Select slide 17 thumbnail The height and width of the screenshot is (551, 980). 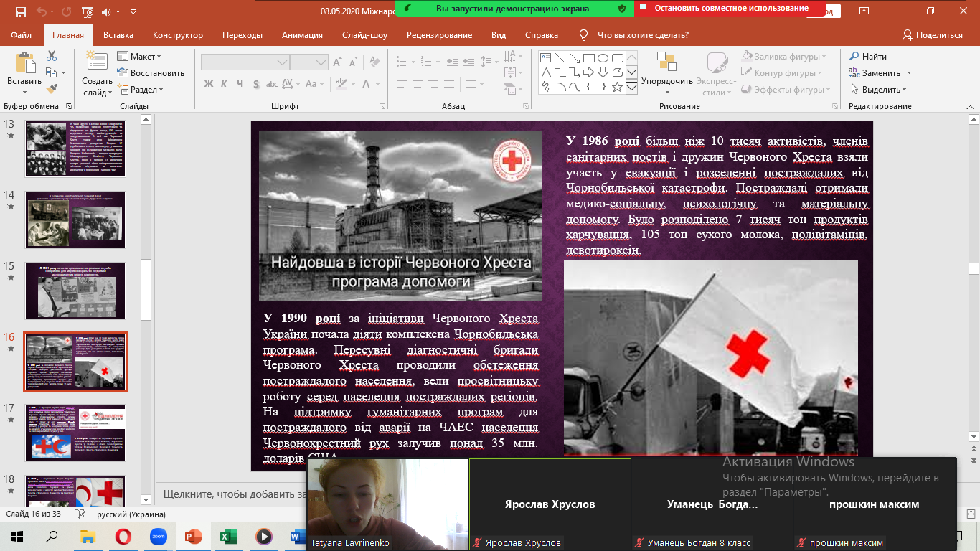click(75, 433)
